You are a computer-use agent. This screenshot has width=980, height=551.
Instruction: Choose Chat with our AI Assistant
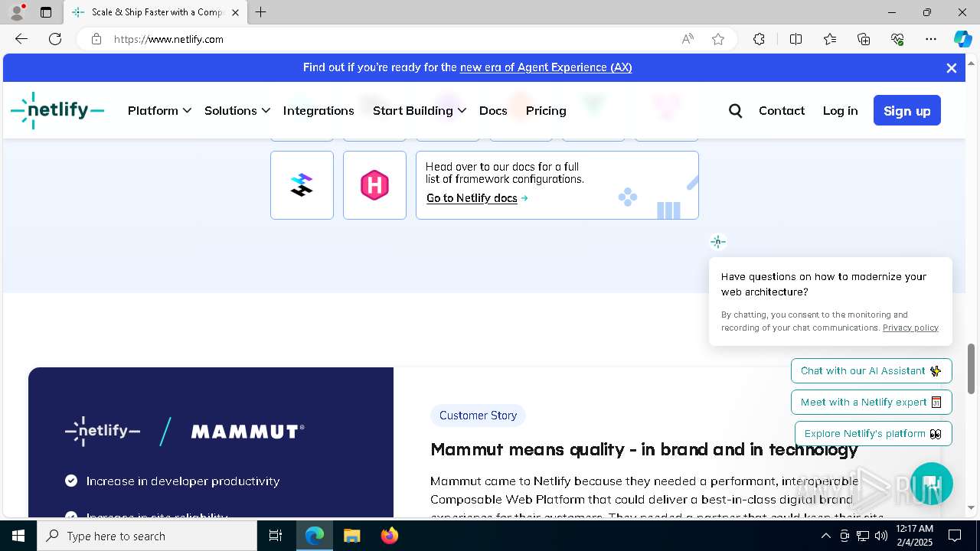click(x=871, y=370)
